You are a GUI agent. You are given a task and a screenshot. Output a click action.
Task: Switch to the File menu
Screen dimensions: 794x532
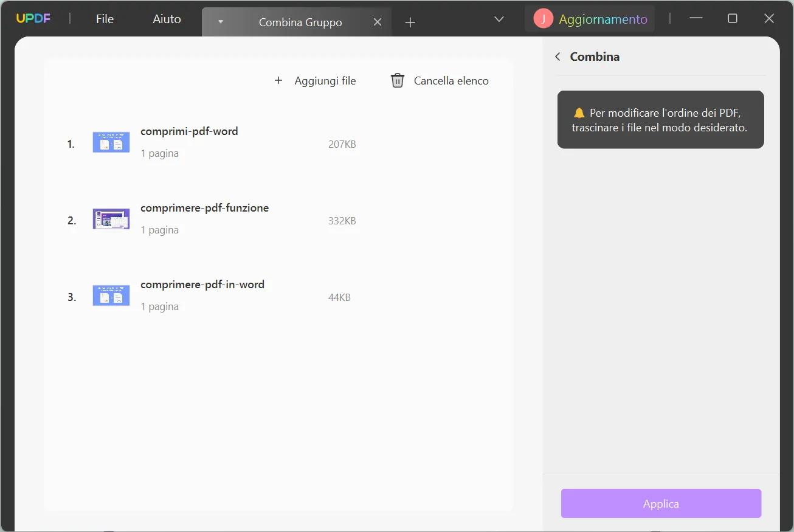(104, 18)
